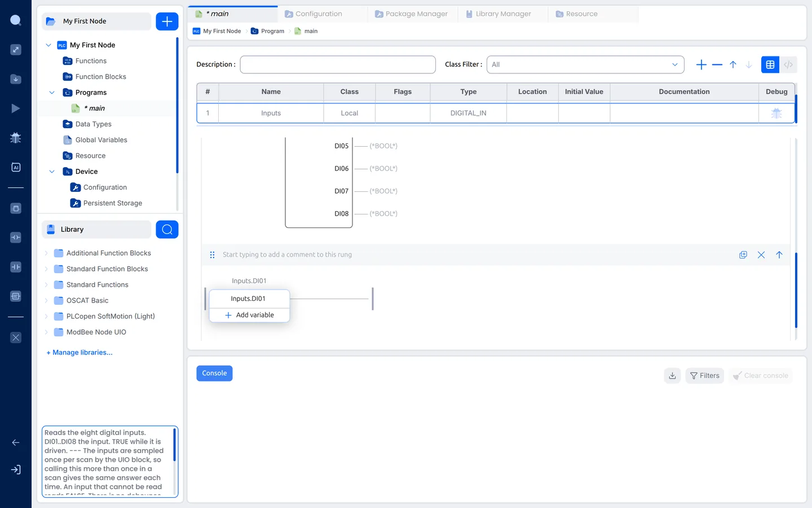Delete the rung with the X icon
Screen dimensions: 812x508
761,255
